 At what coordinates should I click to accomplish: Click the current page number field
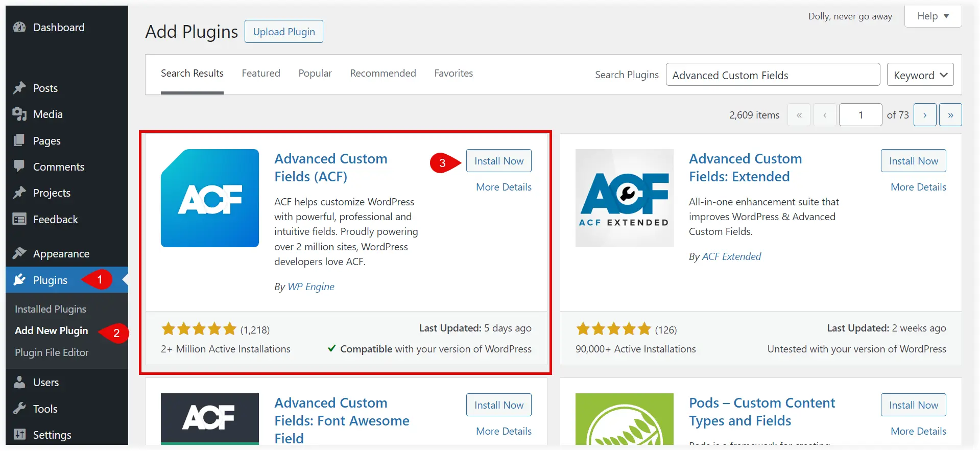pos(861,115)
